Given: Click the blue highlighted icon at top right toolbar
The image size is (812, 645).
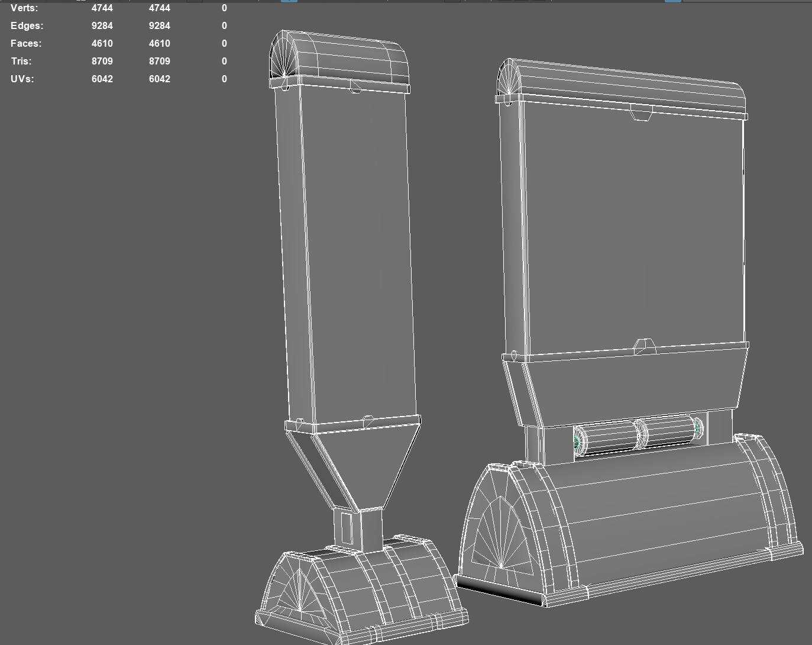Looking at the screenshot, I should (x=673, y=2).
